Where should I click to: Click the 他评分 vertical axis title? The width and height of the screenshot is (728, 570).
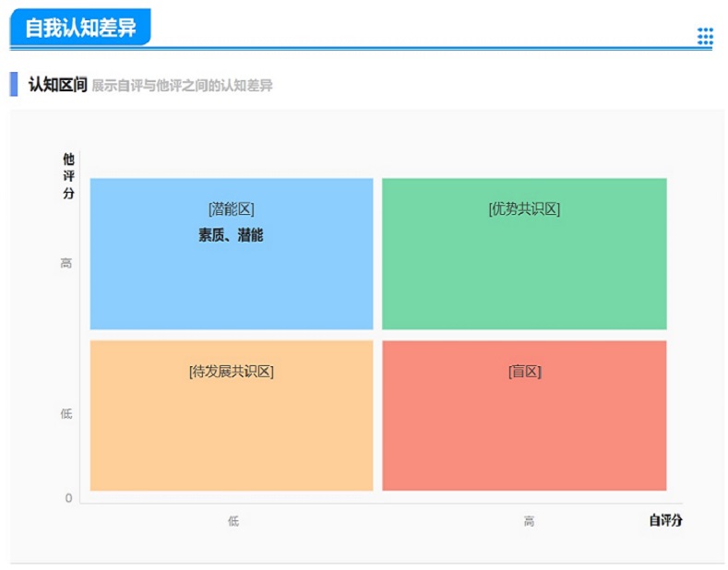[68, 175]
